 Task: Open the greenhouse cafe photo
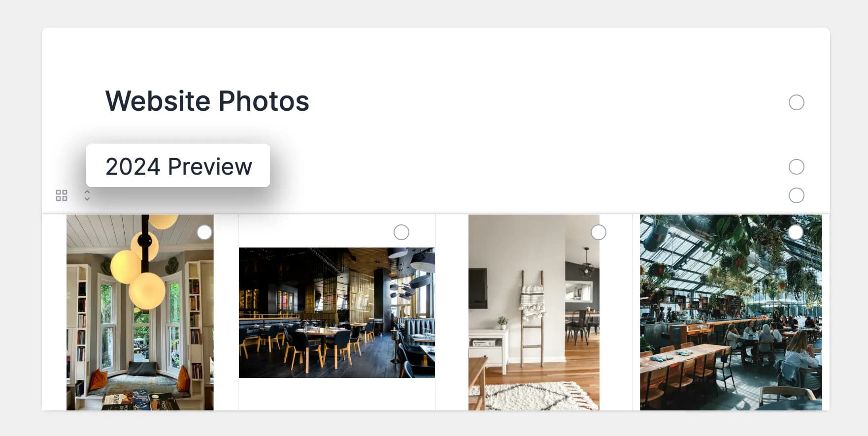tap(731, 312)
